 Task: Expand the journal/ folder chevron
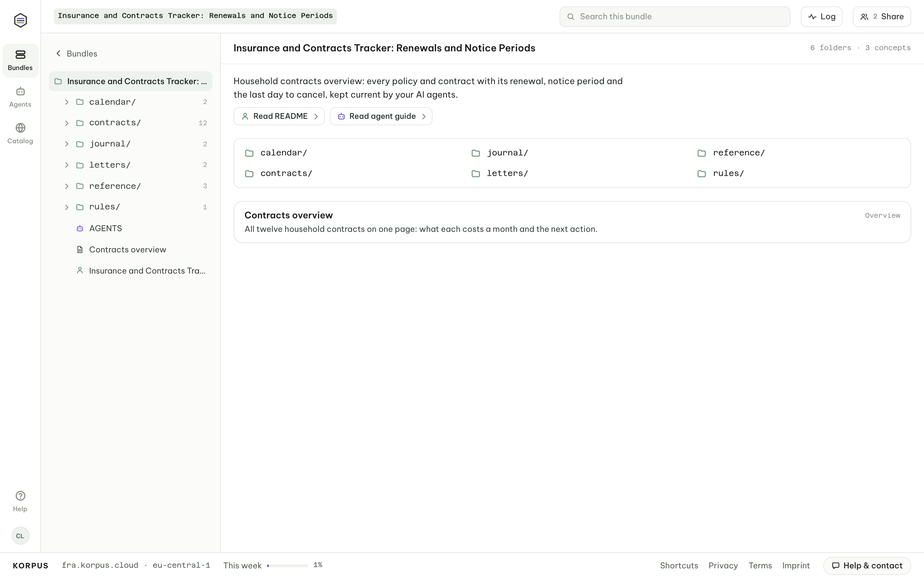[x=67, y=144]
